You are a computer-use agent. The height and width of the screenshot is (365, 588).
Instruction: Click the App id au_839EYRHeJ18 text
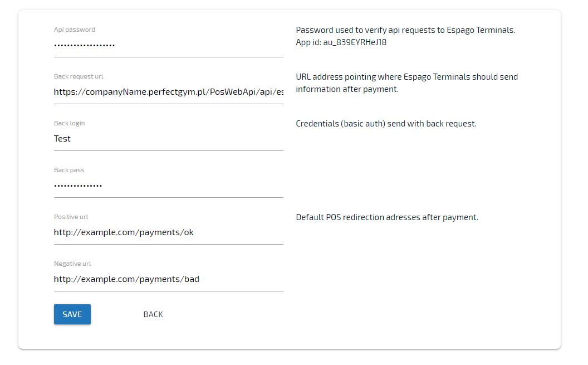341,42
